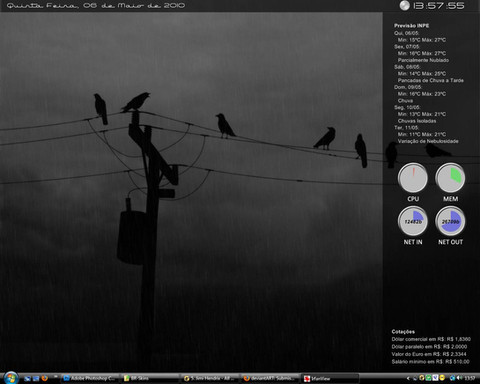This screenshot has width=480, height=384.
Task: Click the Firefox icon in Quick Launch
Action: click(44, 378)
